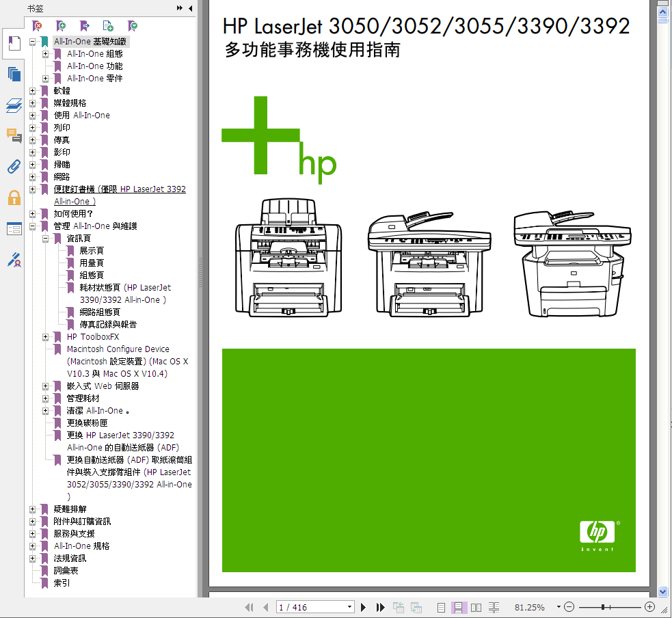The image size is (672, 618).
Task: Click the page number input field
Action: (x=312, y=607)
